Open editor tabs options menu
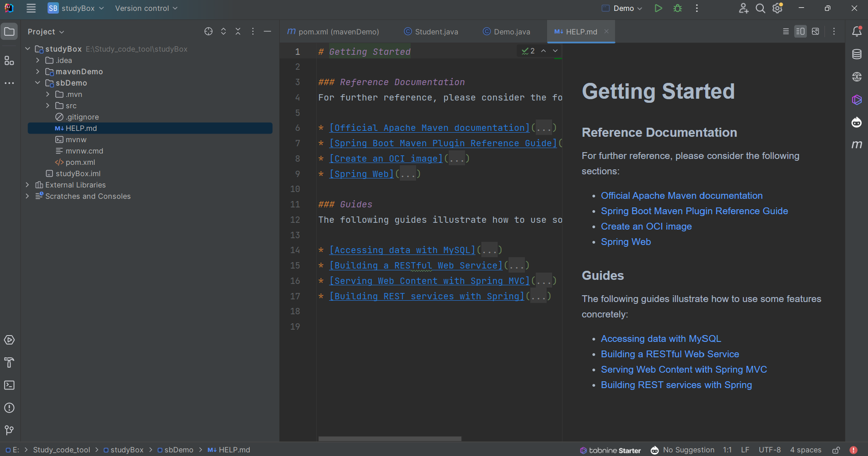868x456 pixels. 834,31
